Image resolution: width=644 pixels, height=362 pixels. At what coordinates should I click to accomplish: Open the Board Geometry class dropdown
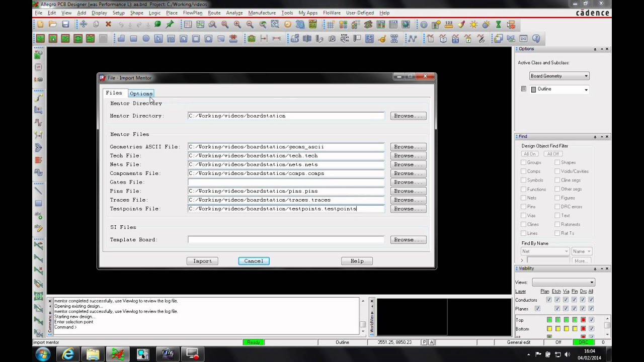coord(559,76)
